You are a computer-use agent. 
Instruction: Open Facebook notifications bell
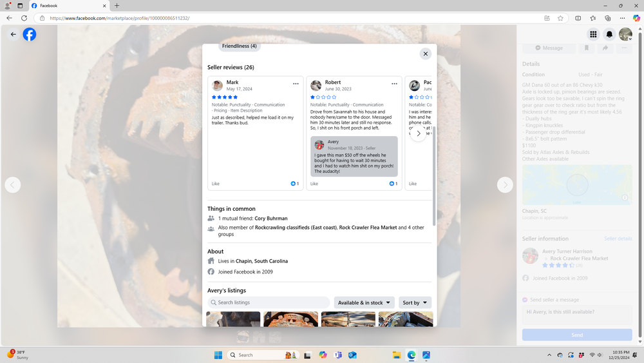609,35
